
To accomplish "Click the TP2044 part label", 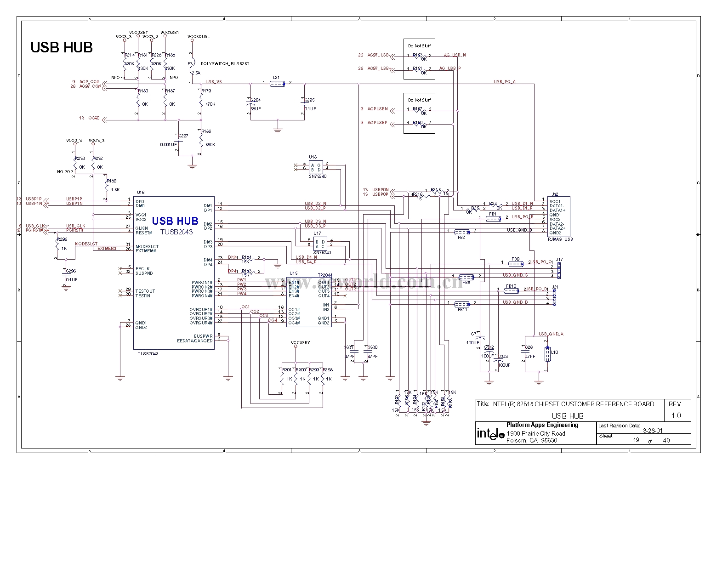I will tap(325, 274).
